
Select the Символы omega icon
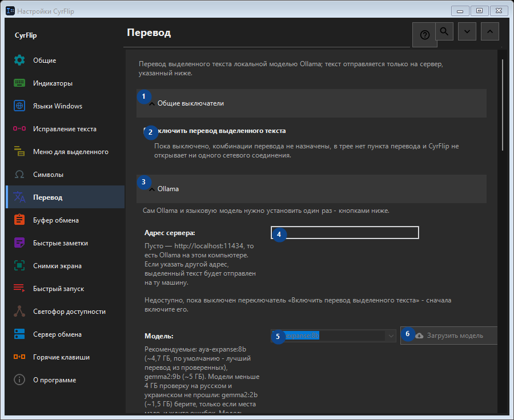click(x=19, y=175)
